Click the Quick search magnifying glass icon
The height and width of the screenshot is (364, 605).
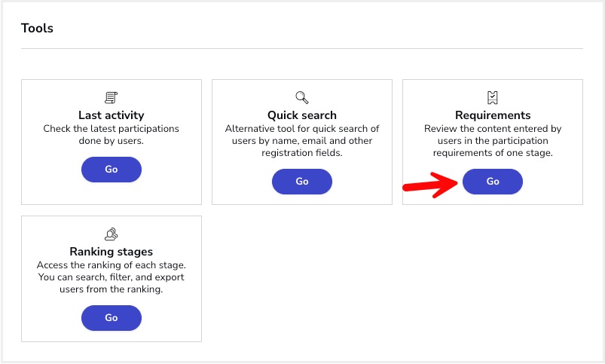pyautogui.click(x=301, y=98)
